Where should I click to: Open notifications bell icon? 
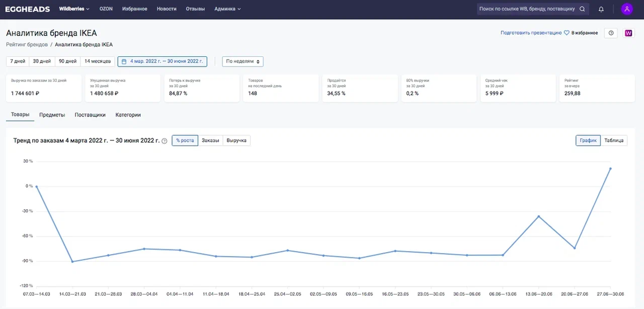point(601,9)
